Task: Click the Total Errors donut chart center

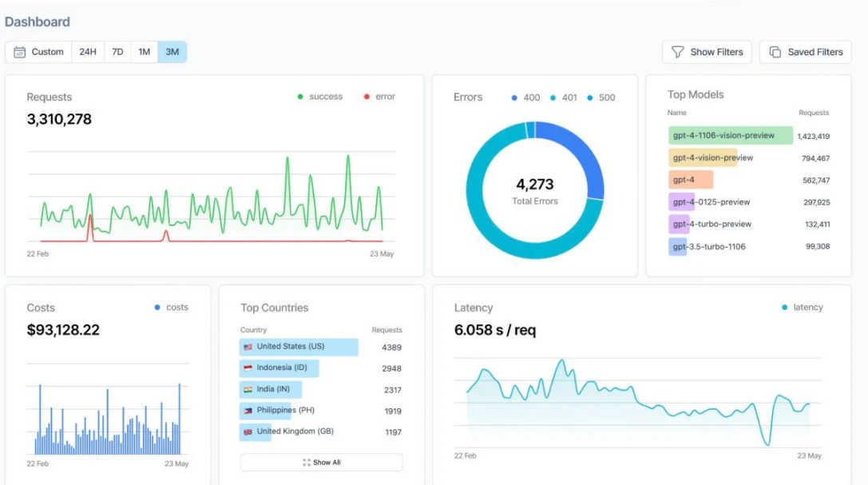Action: (535, 190)
